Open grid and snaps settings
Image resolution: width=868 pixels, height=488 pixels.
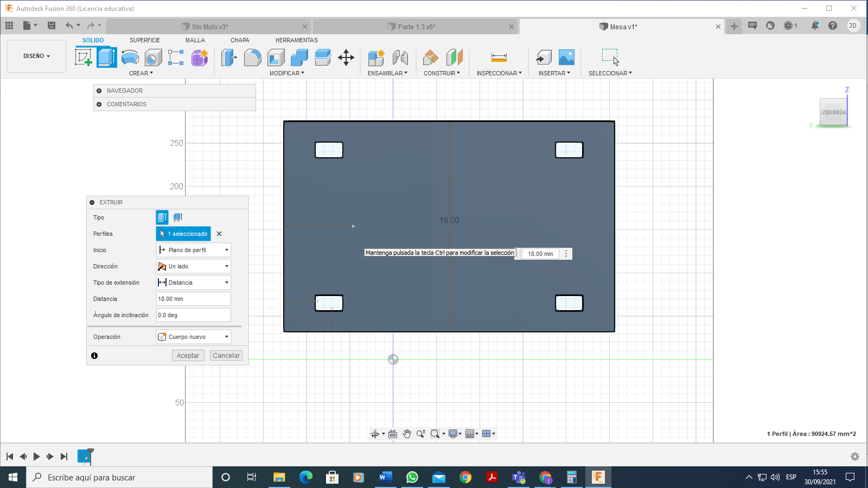coord(470,434)
